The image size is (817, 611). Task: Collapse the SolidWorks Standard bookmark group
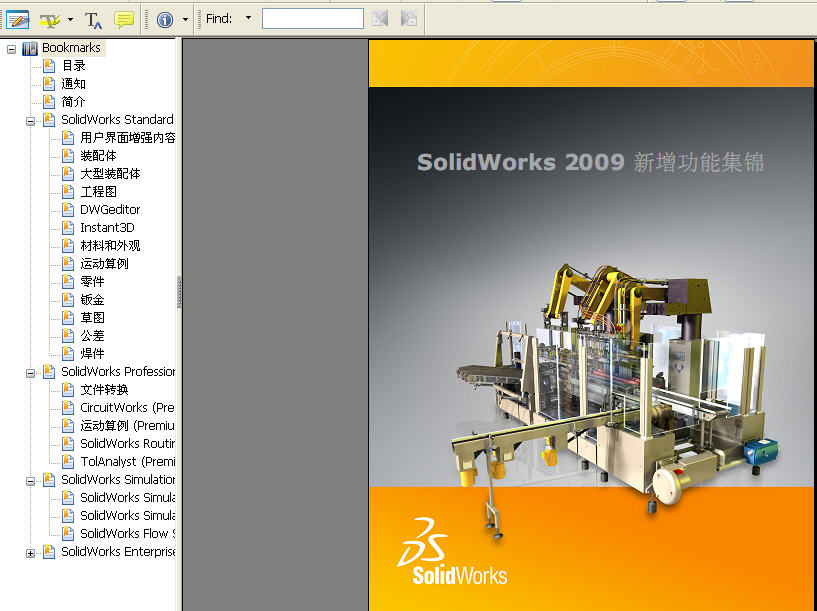coord(30,121)
